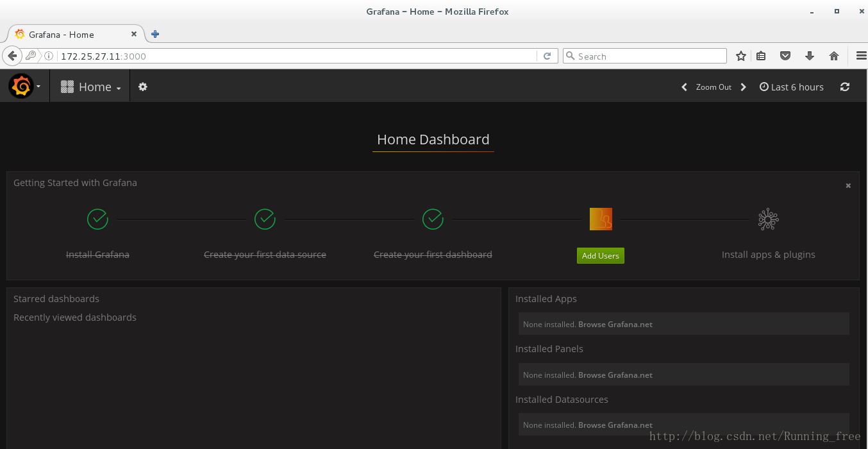Click Create your first dashboard link
868x449 pixels.
[x=433, y=254]
